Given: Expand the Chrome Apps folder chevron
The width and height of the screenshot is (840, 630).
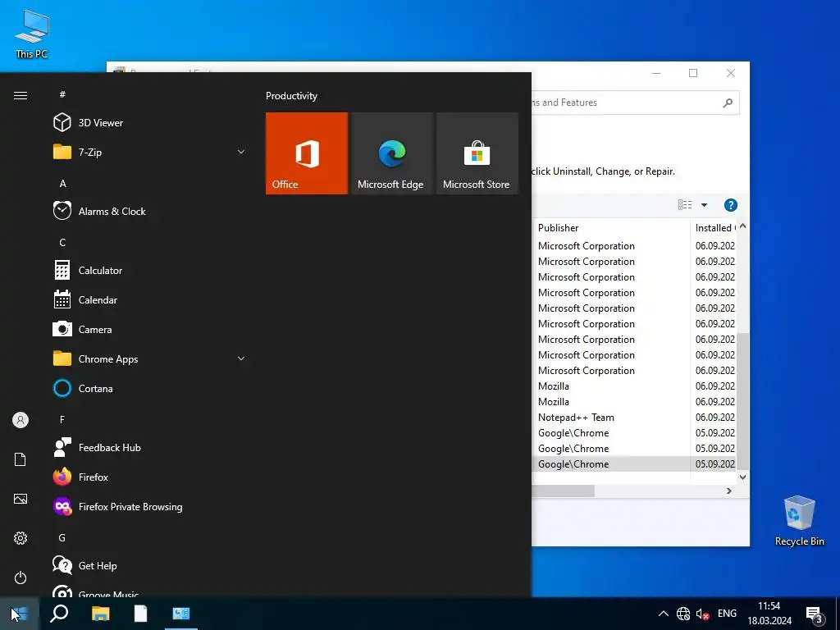Looking at the screenshot, I should (x=241, y=358).
